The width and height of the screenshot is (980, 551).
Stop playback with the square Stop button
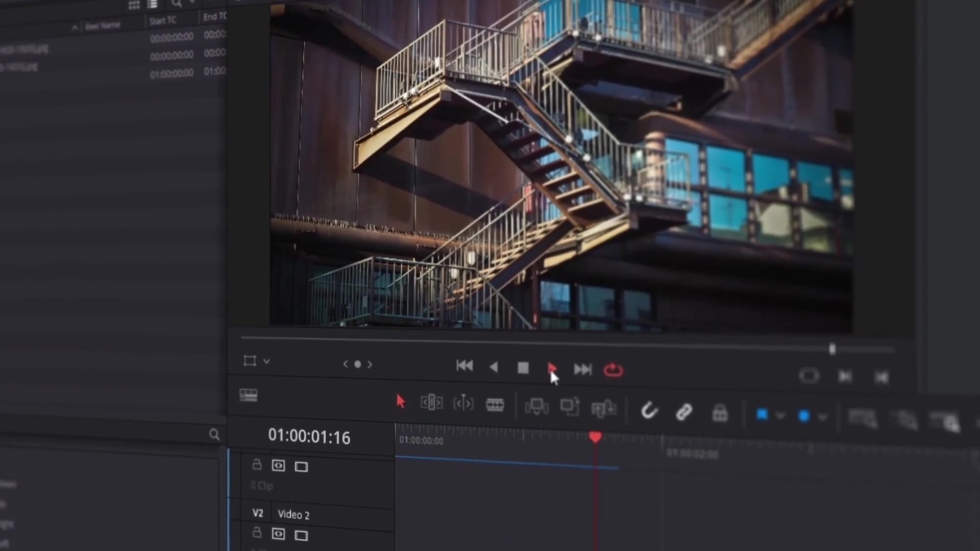(523, 368)
